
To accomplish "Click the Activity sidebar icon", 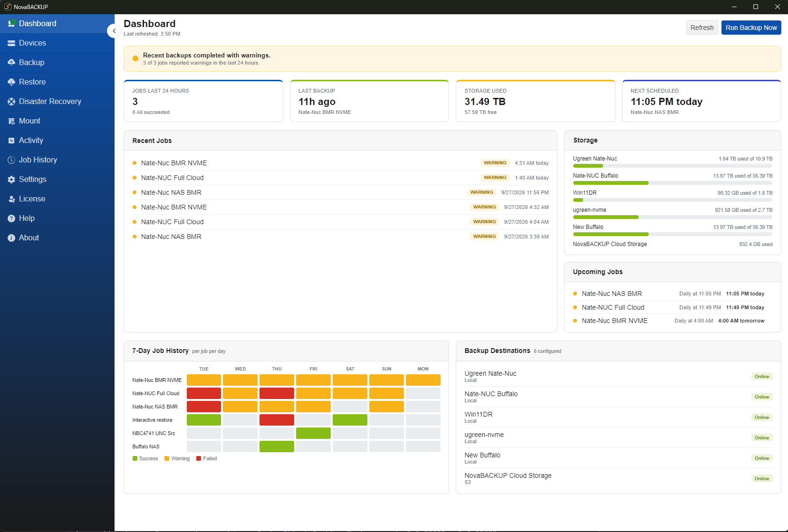I will point(11,141).
